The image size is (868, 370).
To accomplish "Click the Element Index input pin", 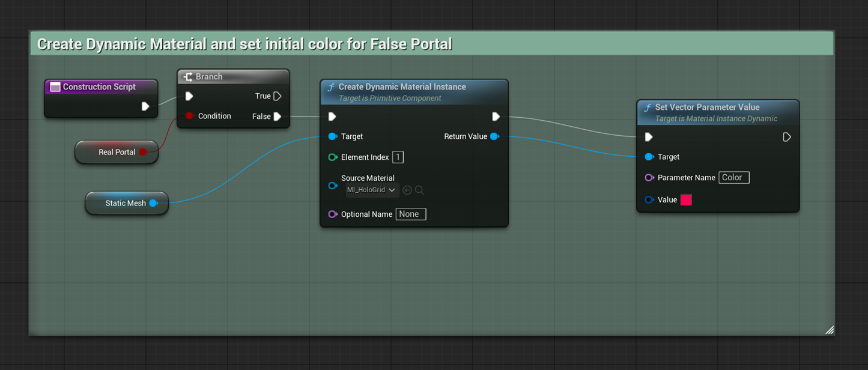I will pyautogui.click(x=333, y=157).
